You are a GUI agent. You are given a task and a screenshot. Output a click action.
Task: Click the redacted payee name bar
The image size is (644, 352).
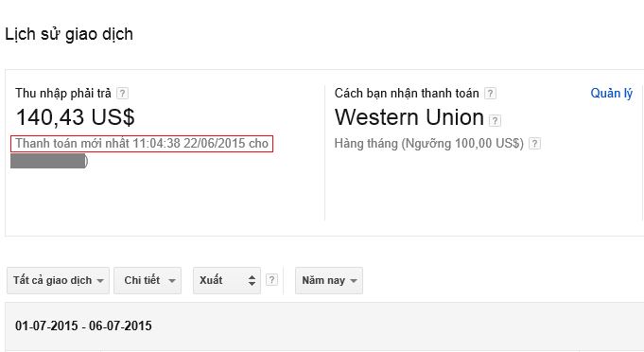[x=49, y=161]
